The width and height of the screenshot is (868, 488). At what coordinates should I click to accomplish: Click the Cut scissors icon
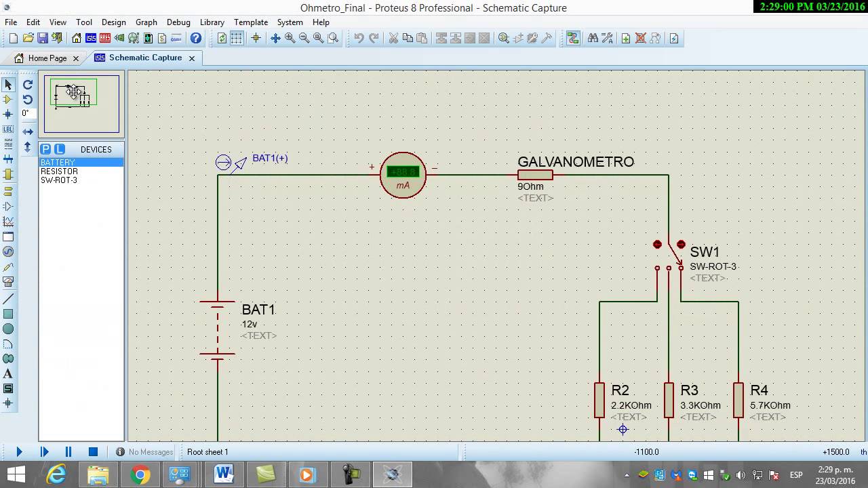point(393,38)
